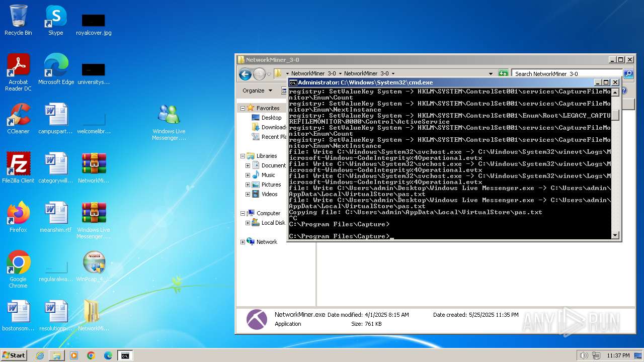
Task: Select Recent Places in Favorites
Action: 269,137
